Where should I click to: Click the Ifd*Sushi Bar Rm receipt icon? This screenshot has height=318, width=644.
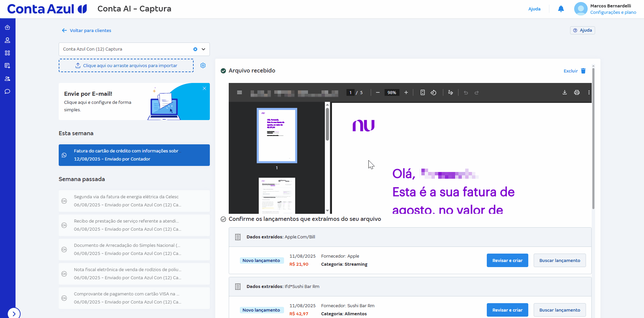click(x=238, y=287)
